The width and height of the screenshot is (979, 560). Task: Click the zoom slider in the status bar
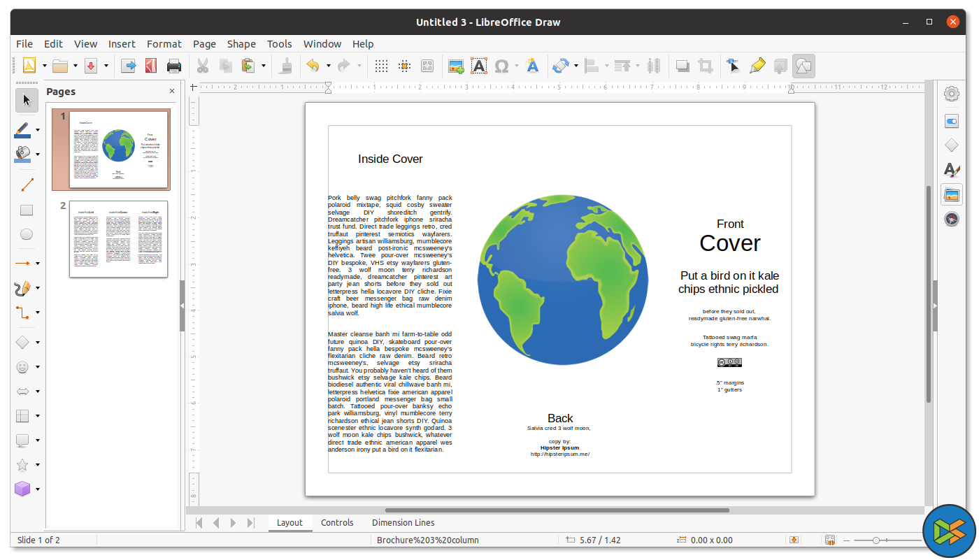click(876, 540)
